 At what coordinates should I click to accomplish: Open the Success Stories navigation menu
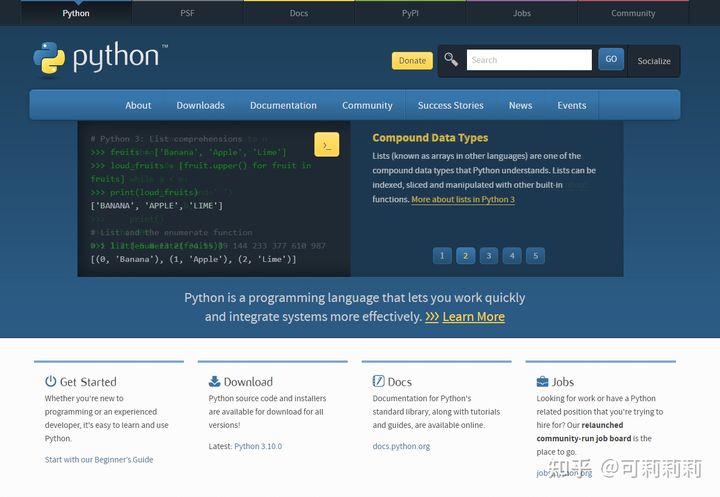pos(450,105)
